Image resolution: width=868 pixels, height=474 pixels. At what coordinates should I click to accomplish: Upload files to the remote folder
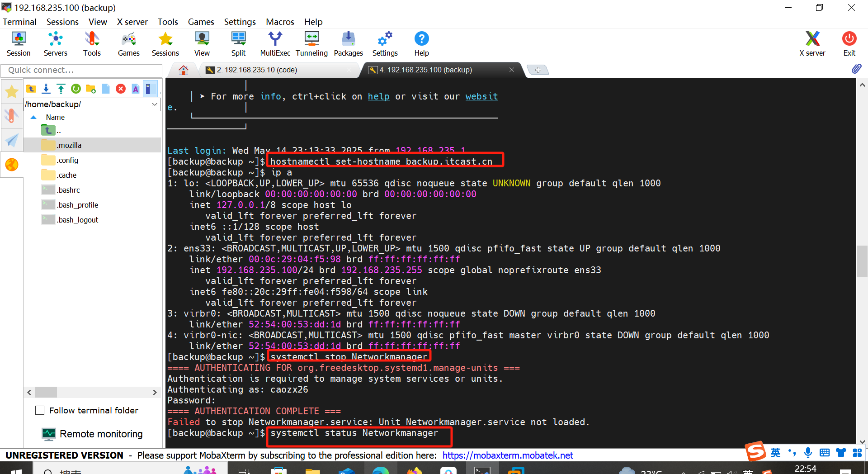pos(61,89)
